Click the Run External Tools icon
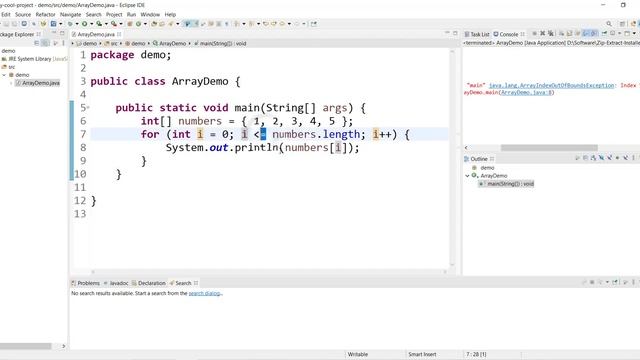Viewport: 640px width, 360px height. 114,24
